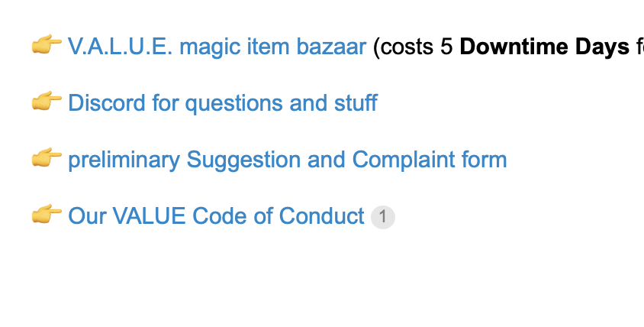Image resolution: width=644 pixels, height=327 pixels.
Task: Click the bold Downtime Days text
Action: click(544, 46)
